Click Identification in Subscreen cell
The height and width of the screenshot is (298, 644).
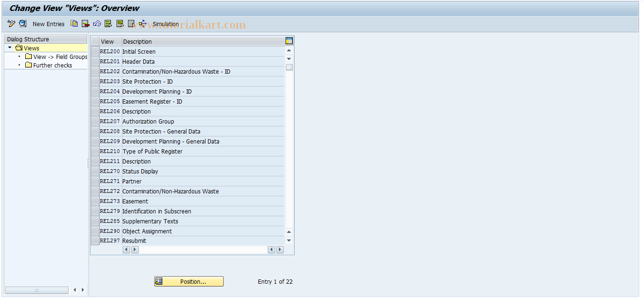203,211
